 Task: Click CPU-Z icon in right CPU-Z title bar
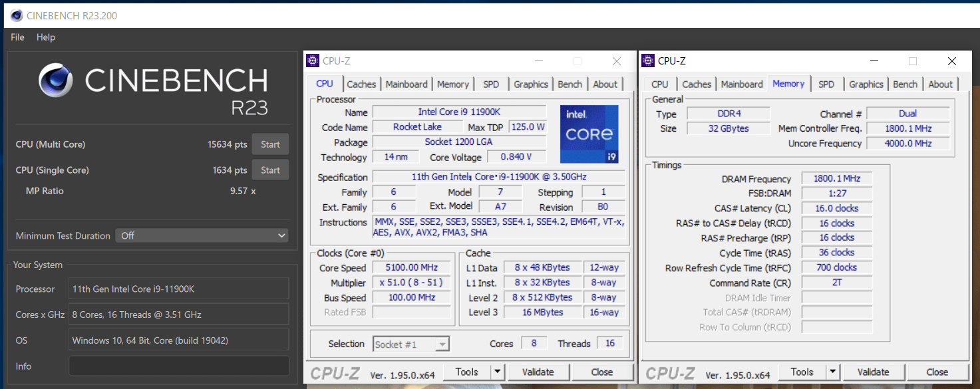click(x=648, y=61)
